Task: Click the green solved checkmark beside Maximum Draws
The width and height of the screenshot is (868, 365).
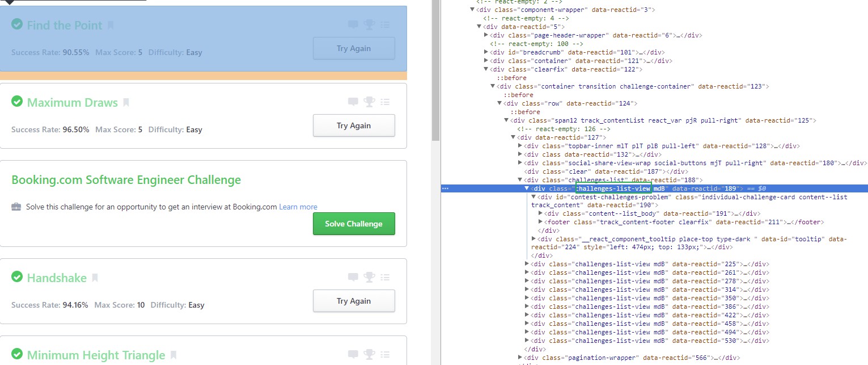Action: [x=17, y=102]
